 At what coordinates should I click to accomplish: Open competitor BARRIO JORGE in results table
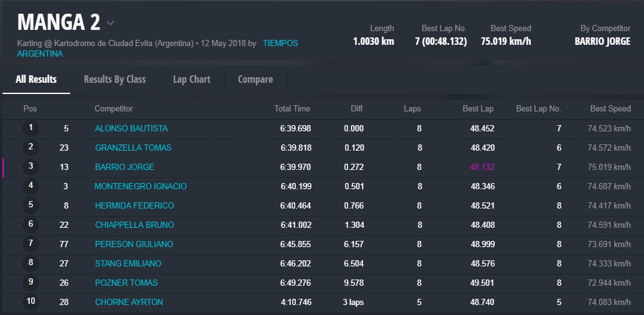124,167
